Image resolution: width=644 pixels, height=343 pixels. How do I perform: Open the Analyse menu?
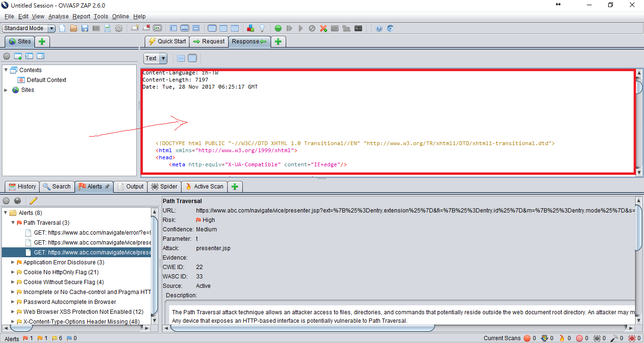pos(58,16)
